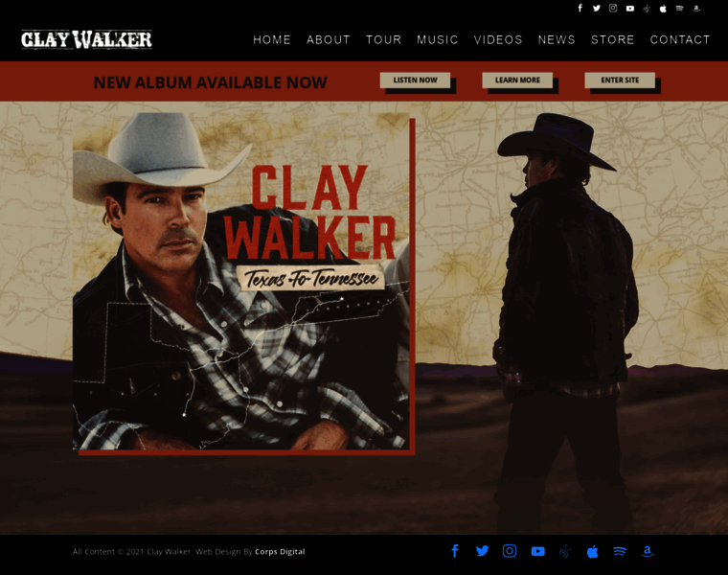Click the blue Instagram icon in the footer

pyautogui.click(x=510, y=551)
